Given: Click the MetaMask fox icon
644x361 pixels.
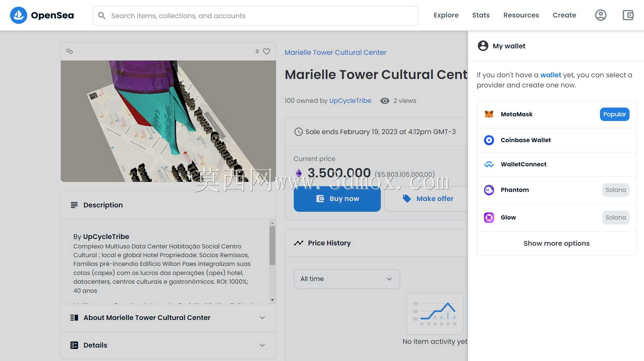Looking at the screenshot, I should coord(489,114).
